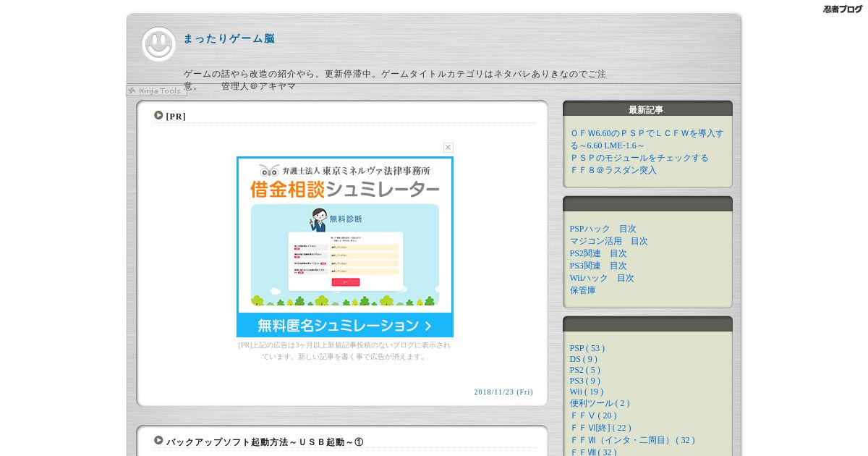Click the arrow bullet beside バックアップソフト起動方法

pos(158,440)
